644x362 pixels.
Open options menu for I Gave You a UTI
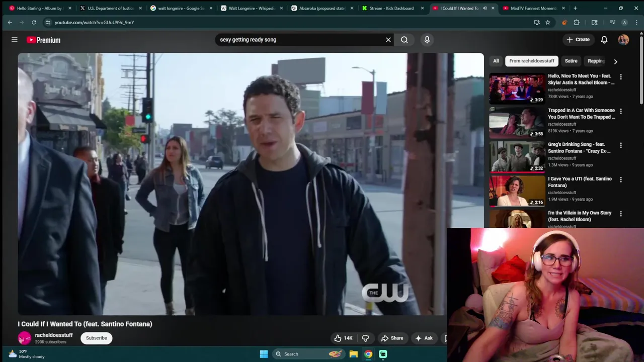[x=621, y=179]
